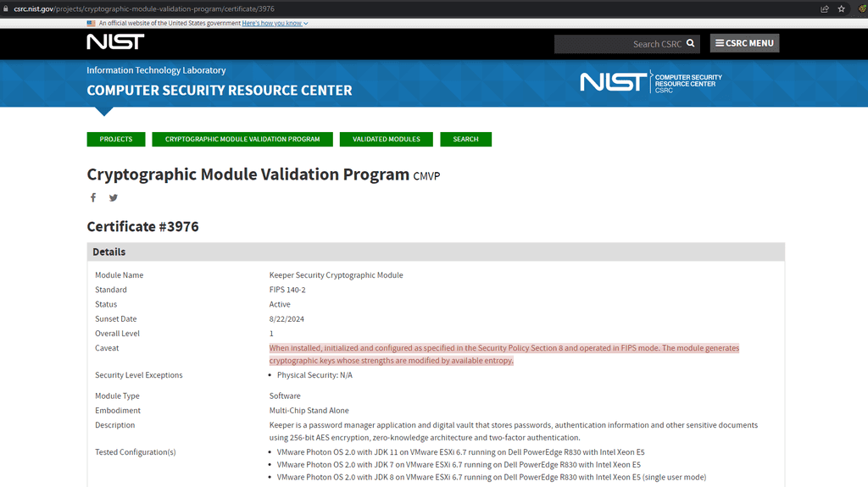Open the CSRC MENU hamburger menu
The height and width of the screenshot is (487, 868).
tap(744, 43)
